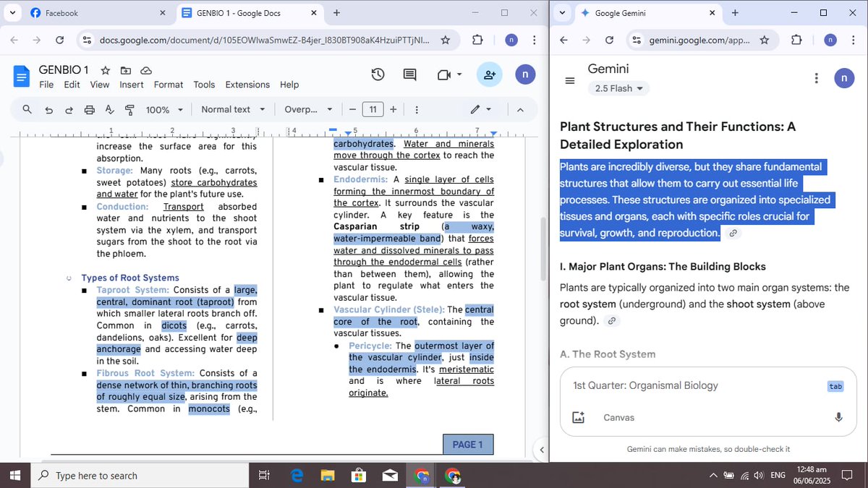Click Gemini add image upload icon
Image resolution: width=868 pixels, height=488 pixels.
(x=578, y=417)
